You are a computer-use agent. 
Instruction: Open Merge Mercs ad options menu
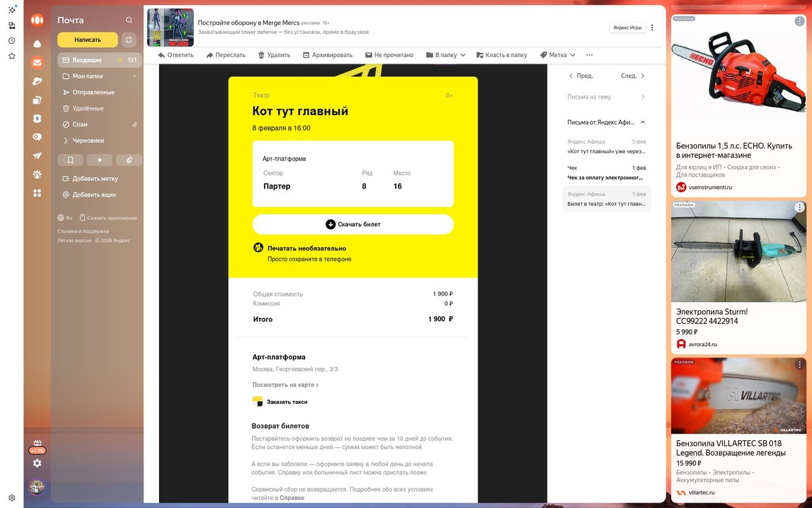[652, 28]
